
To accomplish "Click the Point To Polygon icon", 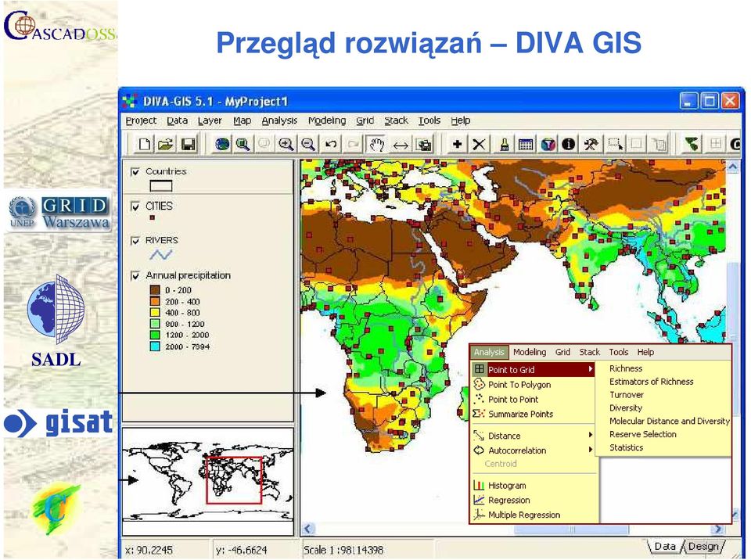I will (479, 384).
